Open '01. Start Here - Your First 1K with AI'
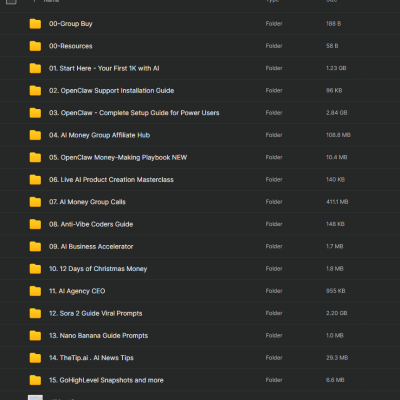The height and width of the screenshot is (400, 400). 104,68
